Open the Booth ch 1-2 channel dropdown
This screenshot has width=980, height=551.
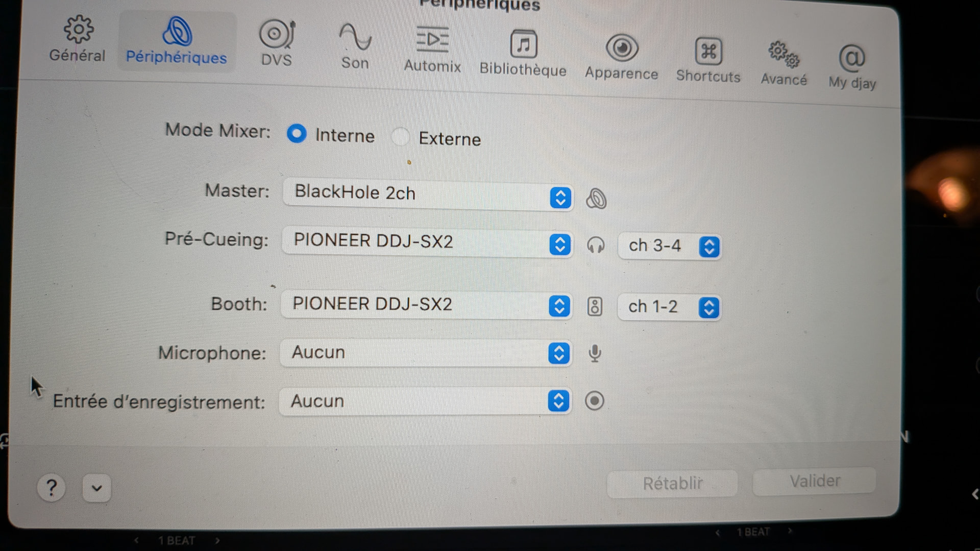tap(669, 307)
